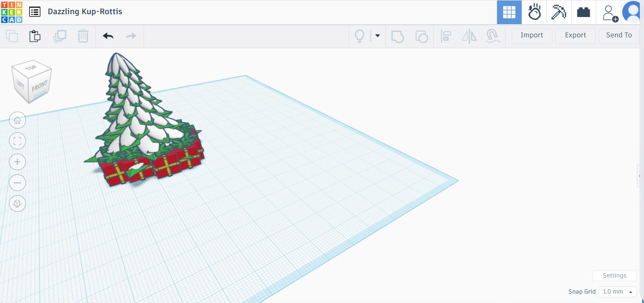Click the Duplicate and repeat icon
This screenshot has width=644, height=303.
pos(60,36)
